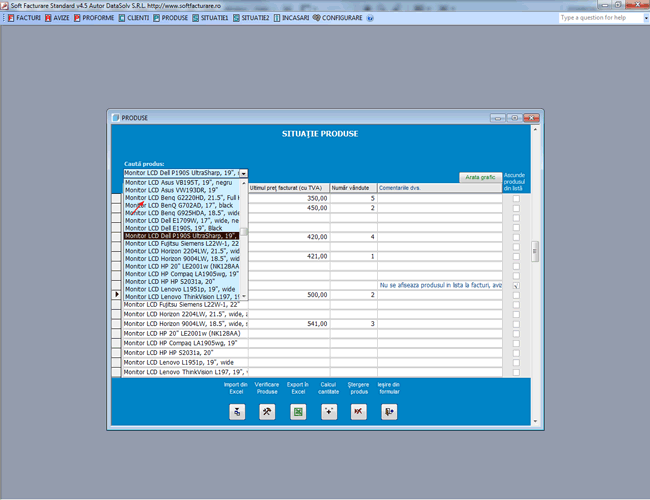Viewport: 650px width, 500px height.
Task: Click the Caută produs search field text
Action: coord(181,173)
